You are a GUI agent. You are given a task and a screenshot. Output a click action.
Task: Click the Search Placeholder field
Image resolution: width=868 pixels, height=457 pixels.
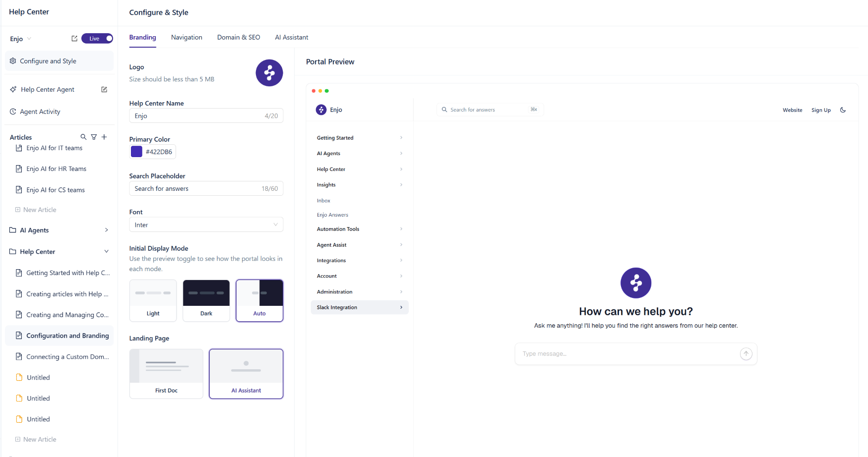206,188
